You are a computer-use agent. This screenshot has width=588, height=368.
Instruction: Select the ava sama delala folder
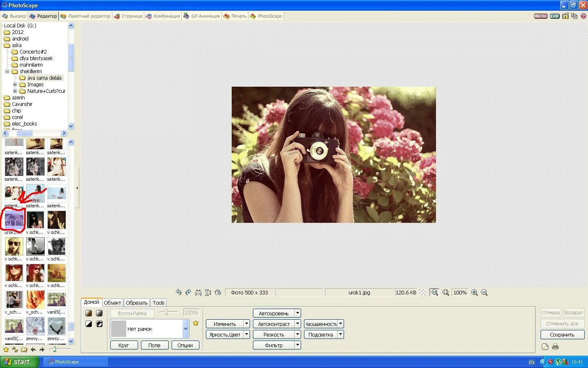coord(44,78)
